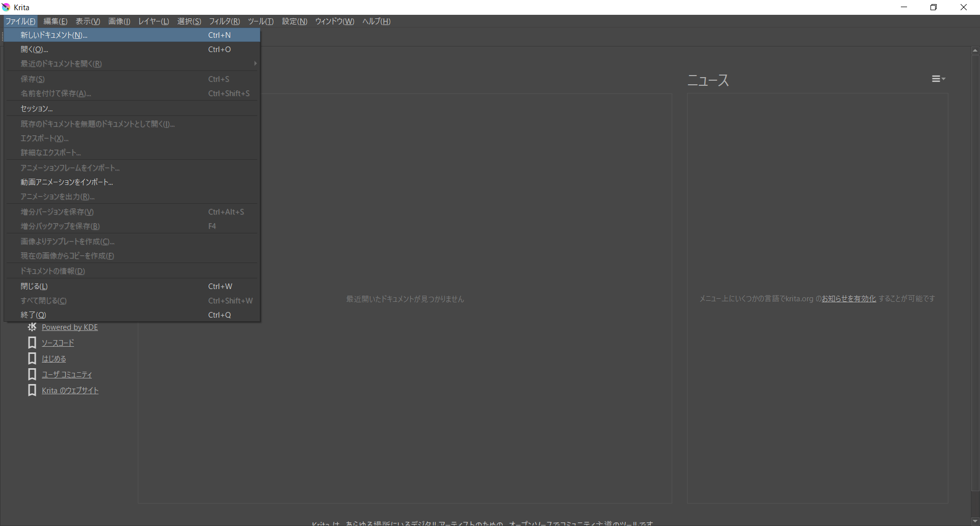The width and height of the screenshot is (980, 526).
Task: Open the ヘルプ(H) menu
Action: [376, 21]
